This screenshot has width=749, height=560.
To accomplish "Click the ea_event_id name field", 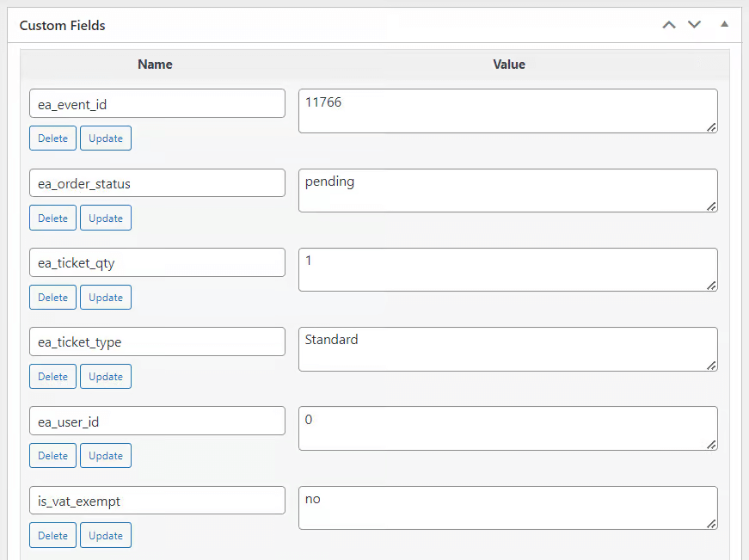I will click(x=157, y=103).
